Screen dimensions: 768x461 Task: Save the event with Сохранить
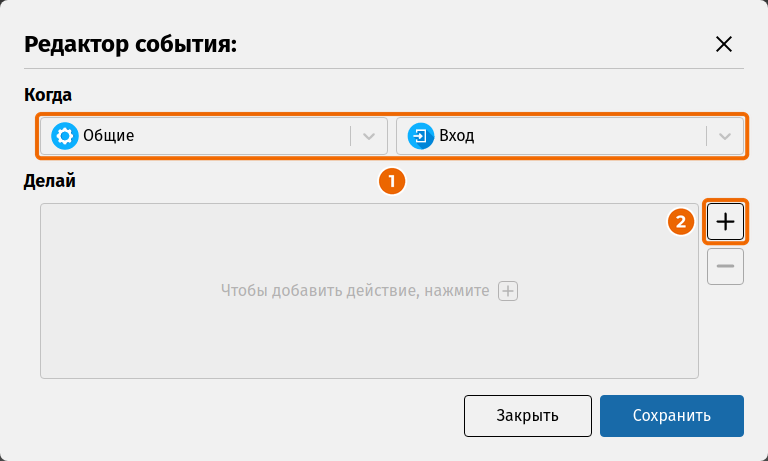pos(672,416)
